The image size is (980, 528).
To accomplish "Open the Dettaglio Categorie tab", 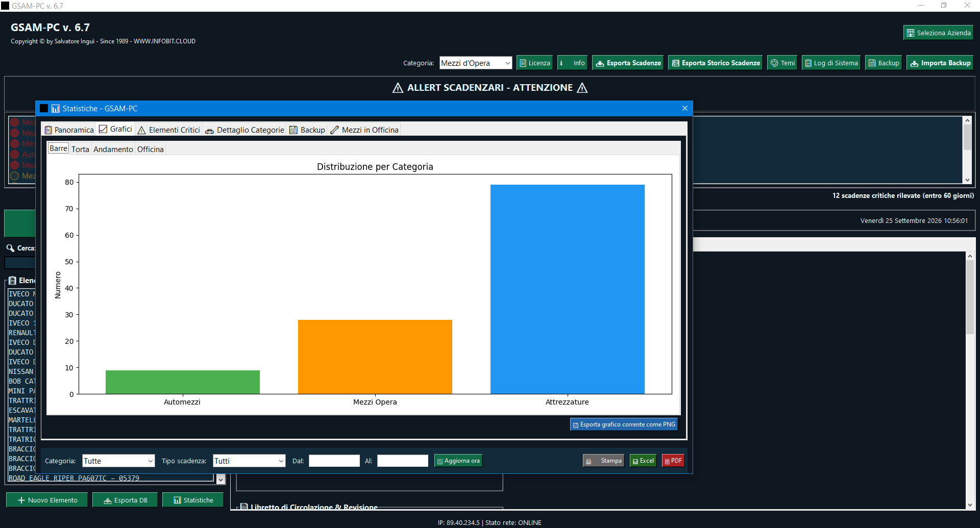I will 244,130.
